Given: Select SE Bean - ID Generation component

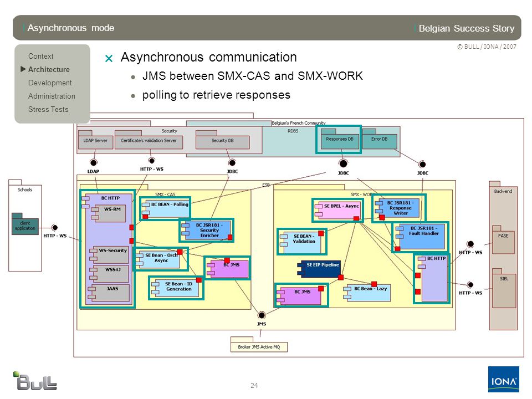Looking at the screenshot, I should coord(176,288).
